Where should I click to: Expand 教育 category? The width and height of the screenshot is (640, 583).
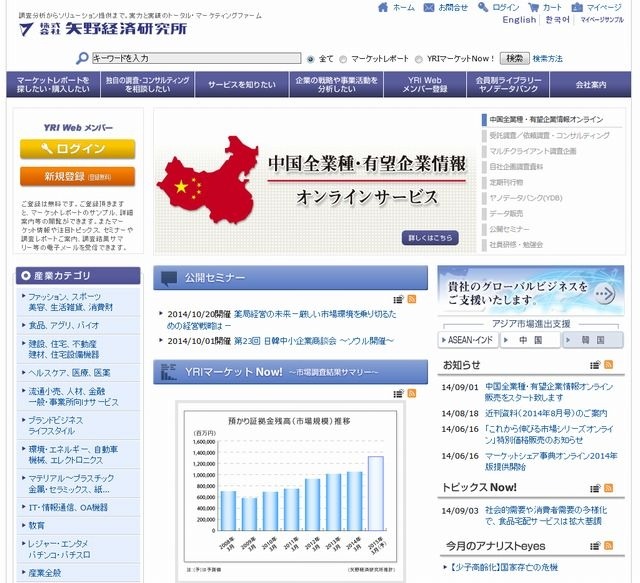78,525
